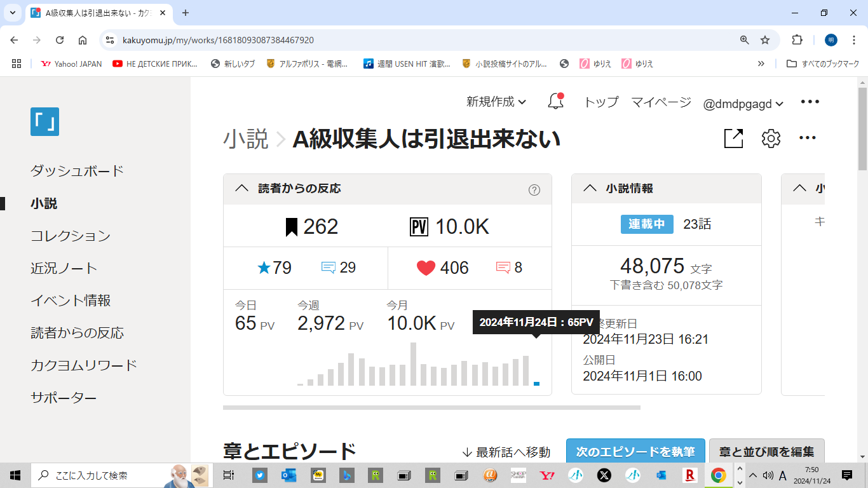Jump to latest episode via 最新話へ移動

[506, 452]
